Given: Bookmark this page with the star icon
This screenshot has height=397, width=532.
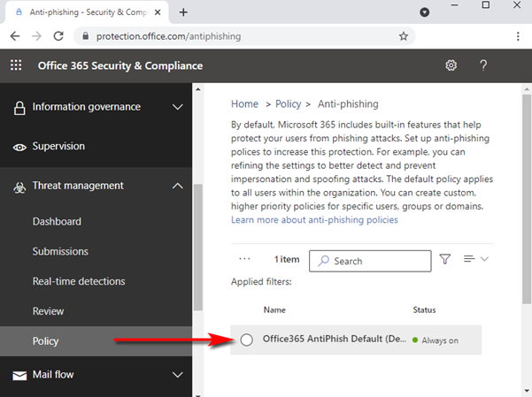Looking at the screenshot, I should (x=404, y=36).
